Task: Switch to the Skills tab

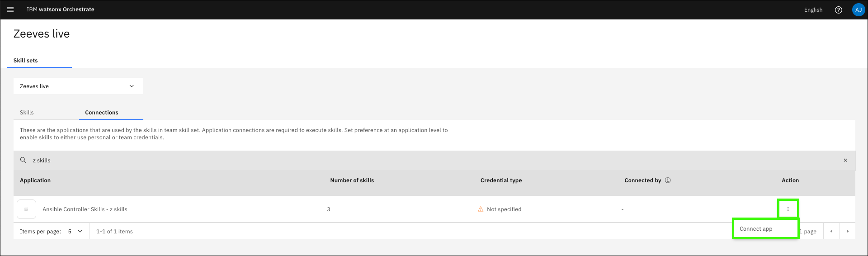Action: [x=27, y=113]
